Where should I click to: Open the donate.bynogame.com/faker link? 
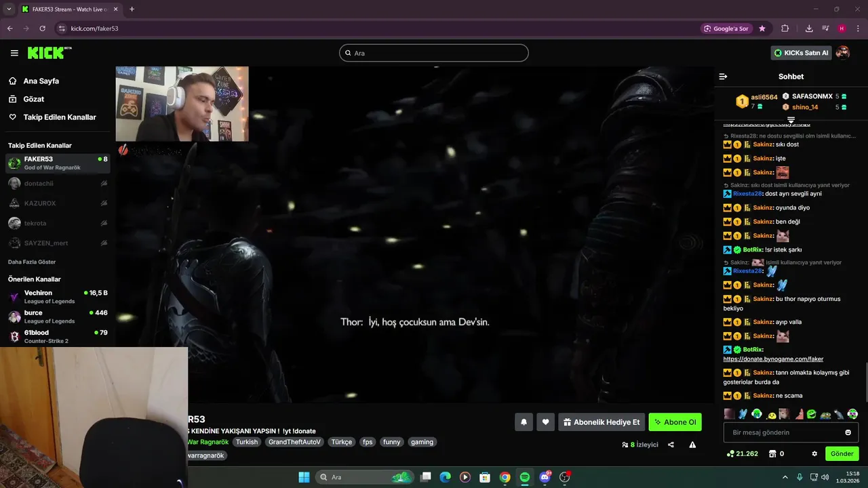(x=773, y=359)
